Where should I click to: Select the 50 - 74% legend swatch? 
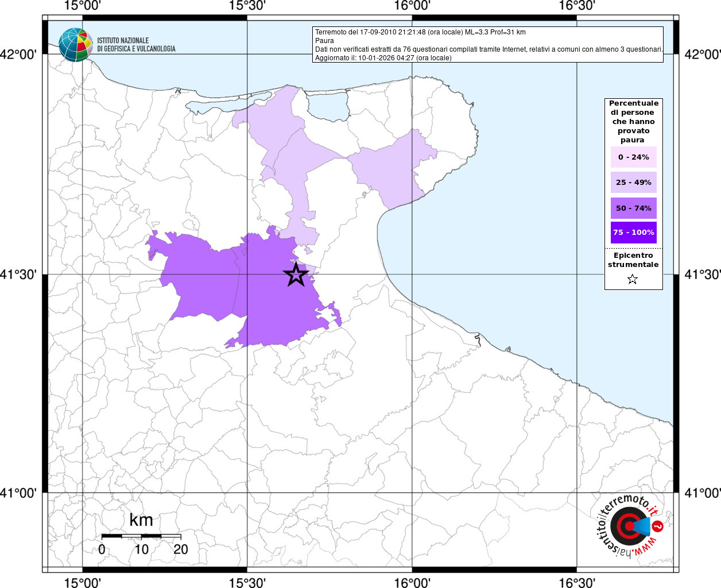pyautogui.click(x=633, y=208)
